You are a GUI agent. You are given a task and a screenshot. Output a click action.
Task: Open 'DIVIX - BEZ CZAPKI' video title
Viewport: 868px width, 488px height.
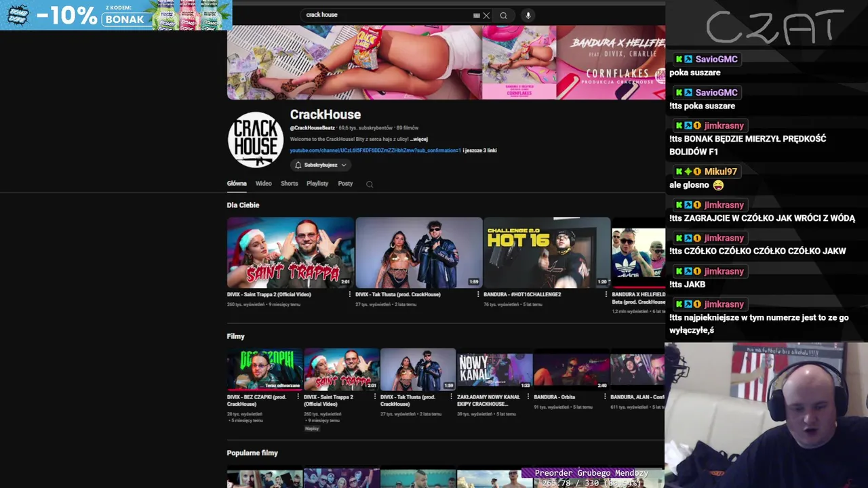[x=256, y=401]
